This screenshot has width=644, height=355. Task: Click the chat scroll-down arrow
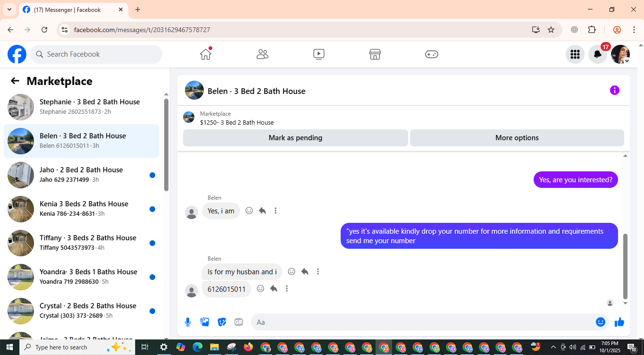[626, 303]
